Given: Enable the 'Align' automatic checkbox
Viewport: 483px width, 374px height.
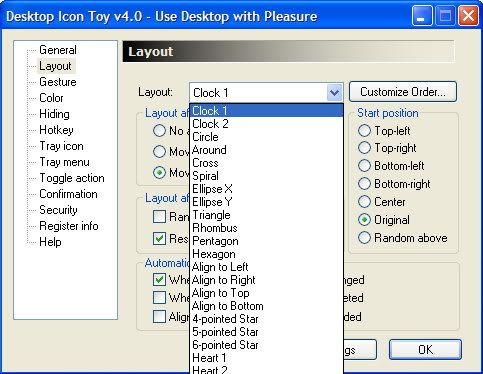Looking at the screenshot, I should 159,316.
